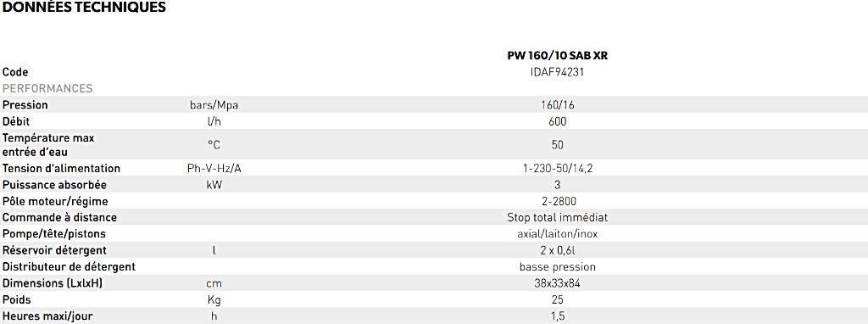Click the Température max entrée d'eau label
Viewport: 868px width, 324px height.
click(x=48, y=144)
